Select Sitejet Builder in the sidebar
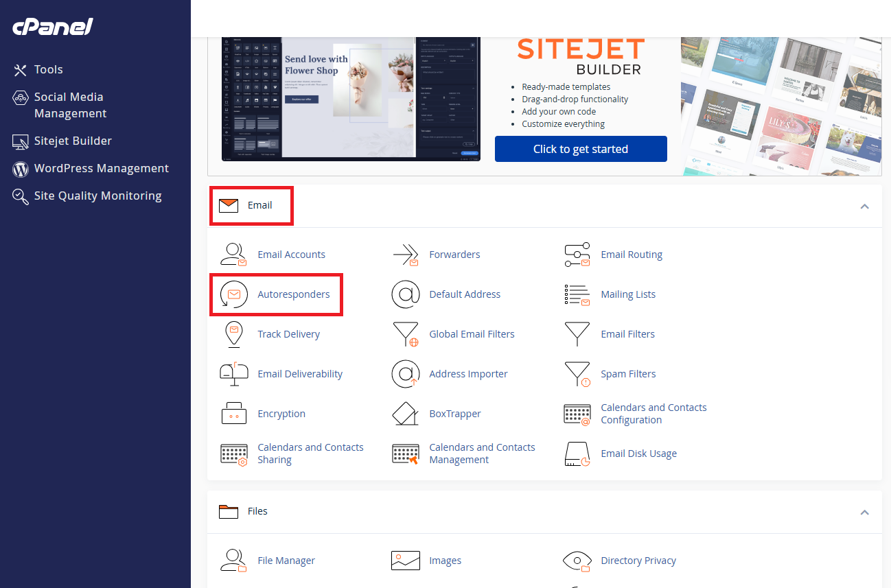891x588 pixels. [x=73, y=141]
